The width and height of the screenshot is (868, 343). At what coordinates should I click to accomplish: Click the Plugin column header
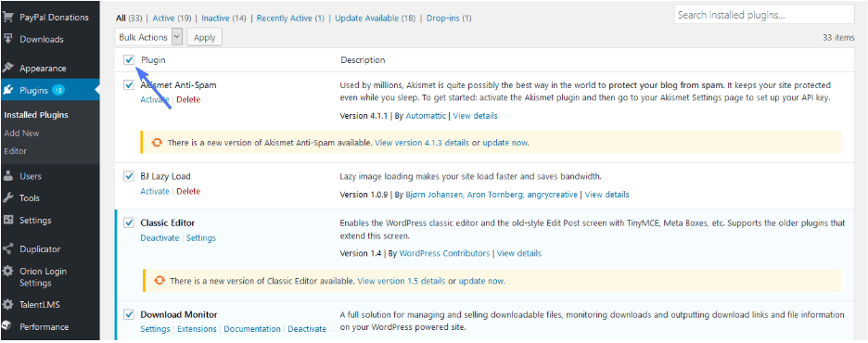[x=153, y=59]
